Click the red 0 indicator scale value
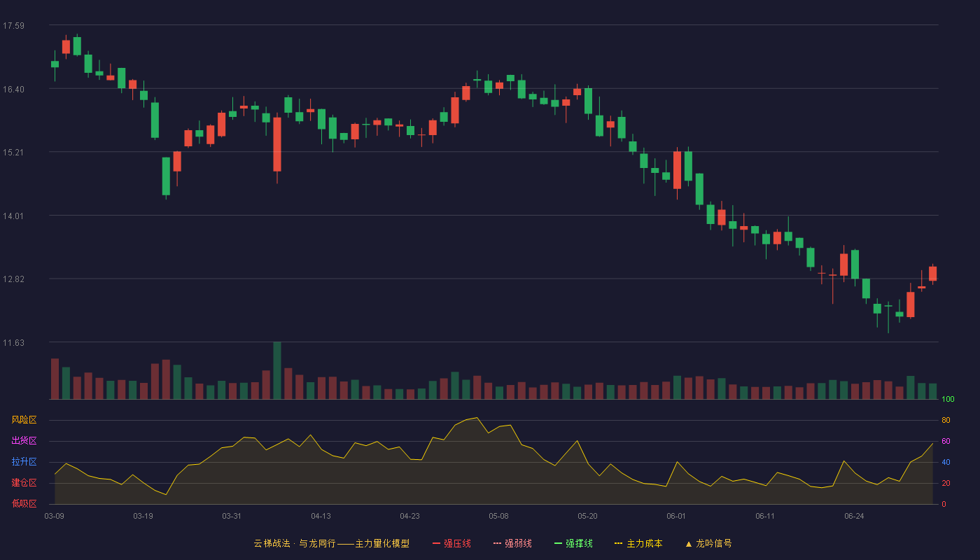Image resolution: width=980 pixels, height=560 pixels. coord(944,504)
